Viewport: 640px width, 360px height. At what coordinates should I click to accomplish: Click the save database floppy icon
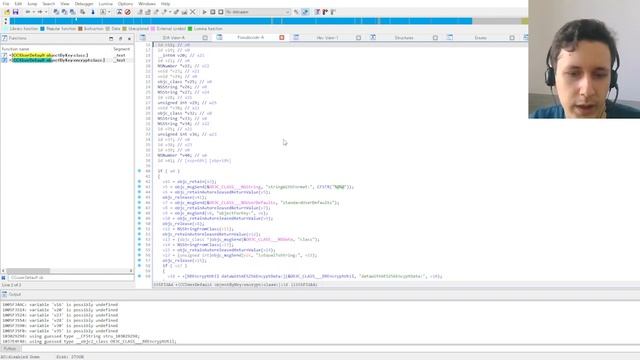click(16, 12)
